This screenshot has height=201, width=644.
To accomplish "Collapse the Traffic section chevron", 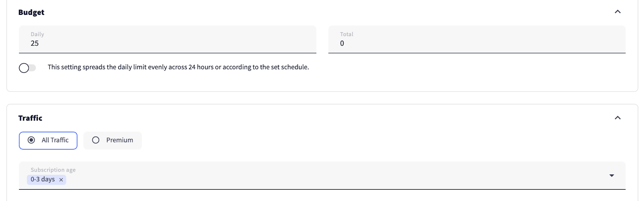I will tap(617, 118).
